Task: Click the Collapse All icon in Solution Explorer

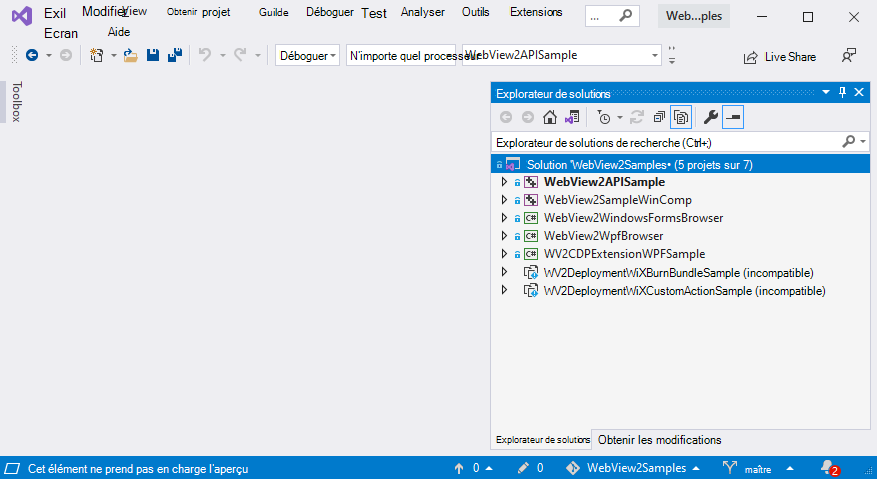Action: [659, 117]
